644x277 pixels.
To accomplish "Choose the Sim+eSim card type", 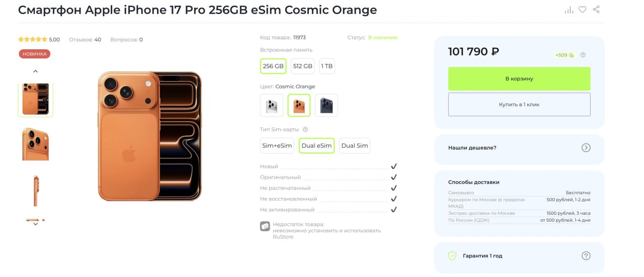I will [277, 146].
